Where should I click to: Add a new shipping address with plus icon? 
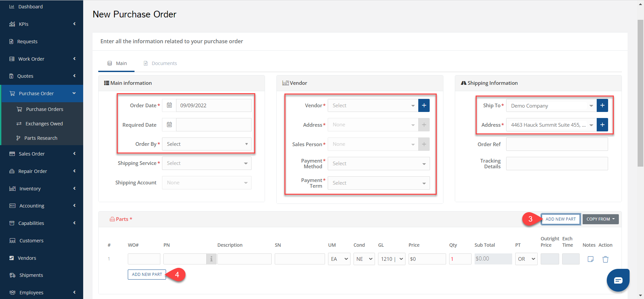click(602, 125)
